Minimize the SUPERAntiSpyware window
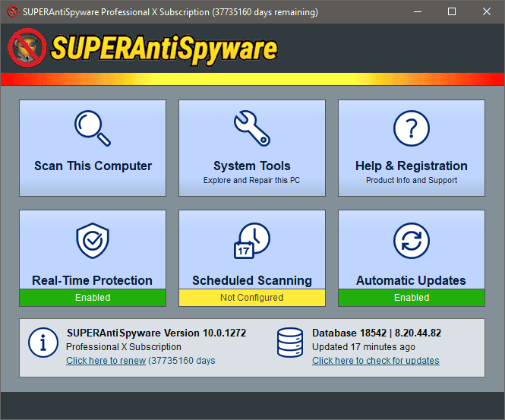505x420 pixels. 418,12
